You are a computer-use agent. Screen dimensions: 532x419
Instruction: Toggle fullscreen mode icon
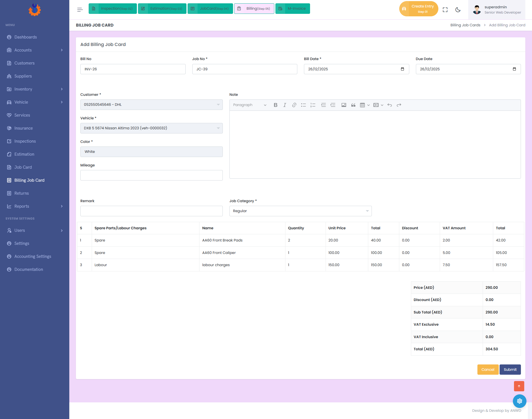(x=445, y=10)
